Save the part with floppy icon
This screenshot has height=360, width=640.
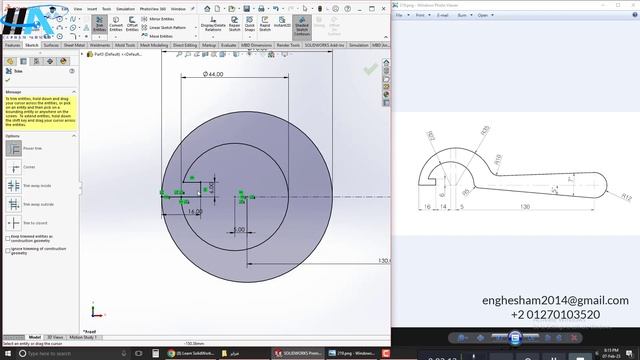(247, 9)
